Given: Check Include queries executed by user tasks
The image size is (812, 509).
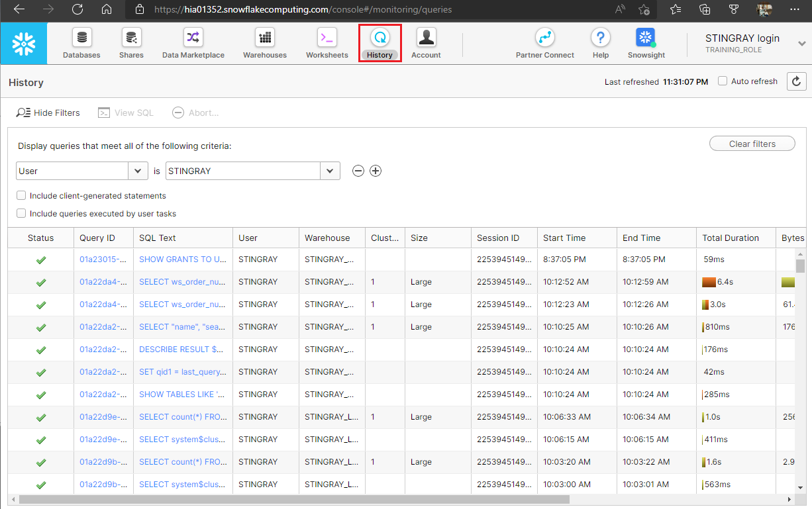Looking at the screenshot, I should tap(21, 213).
